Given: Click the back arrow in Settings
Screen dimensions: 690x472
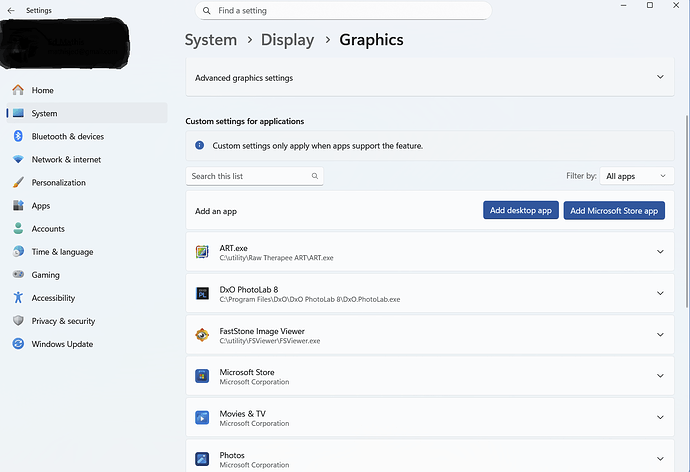Looking at the screenshot, I should tap(11, 11).
